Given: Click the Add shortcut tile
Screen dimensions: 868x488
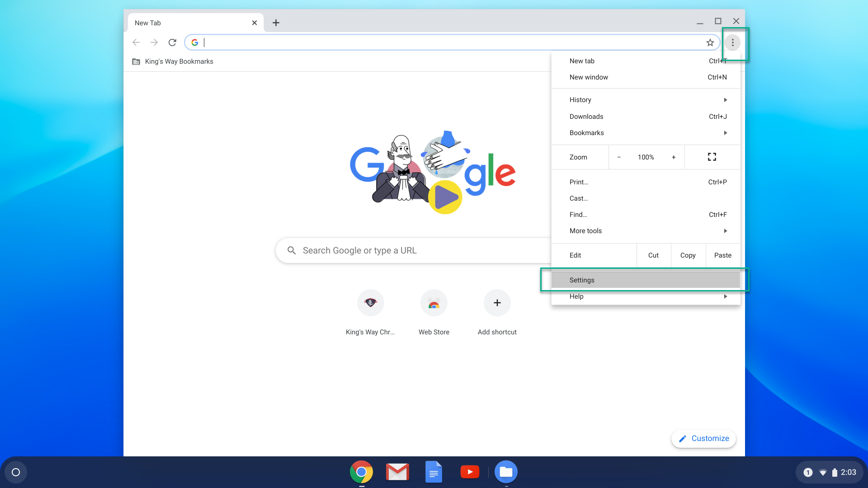Looking at the screenshot, I should (497, 303).
